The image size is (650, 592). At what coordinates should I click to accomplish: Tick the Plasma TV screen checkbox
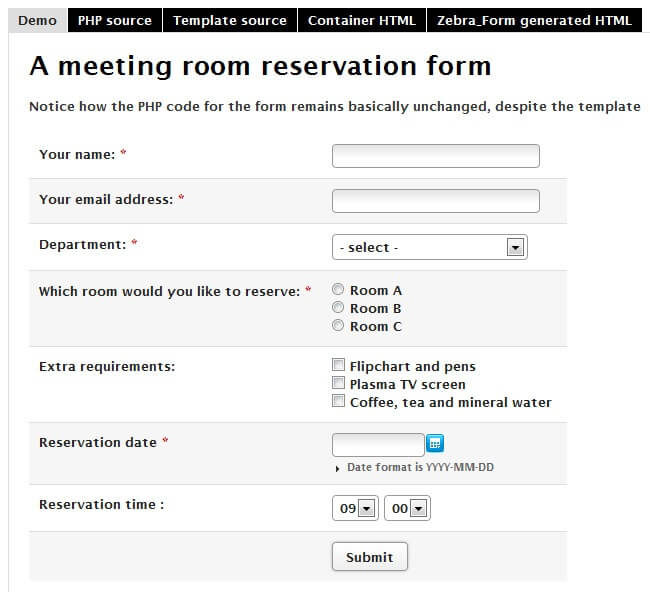coord(338,384)
